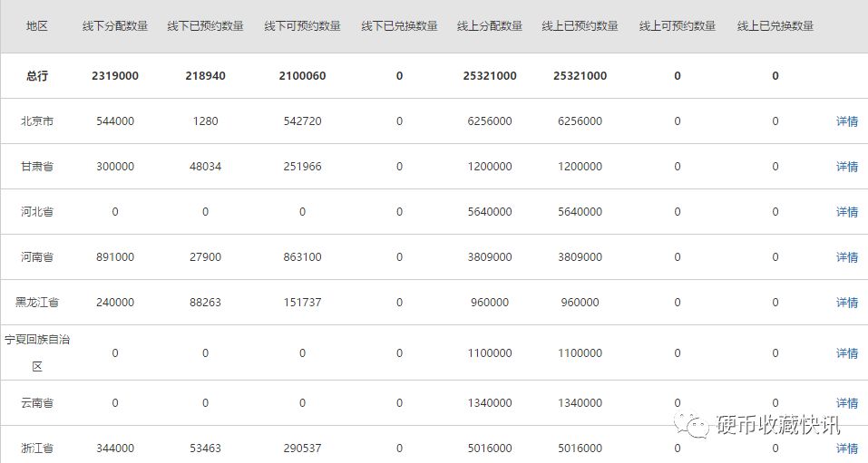
Task: Click total value 2100060
Action: pos(302,76)
